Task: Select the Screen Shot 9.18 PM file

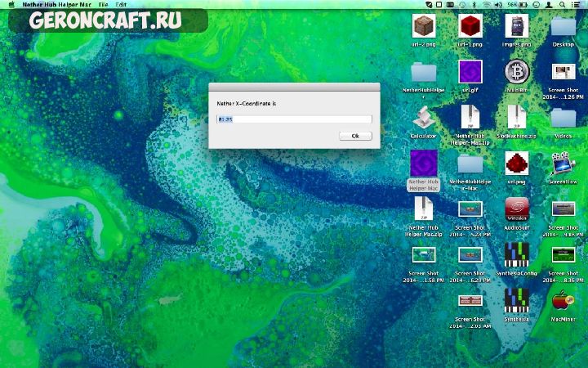Action: click(563, 209)
